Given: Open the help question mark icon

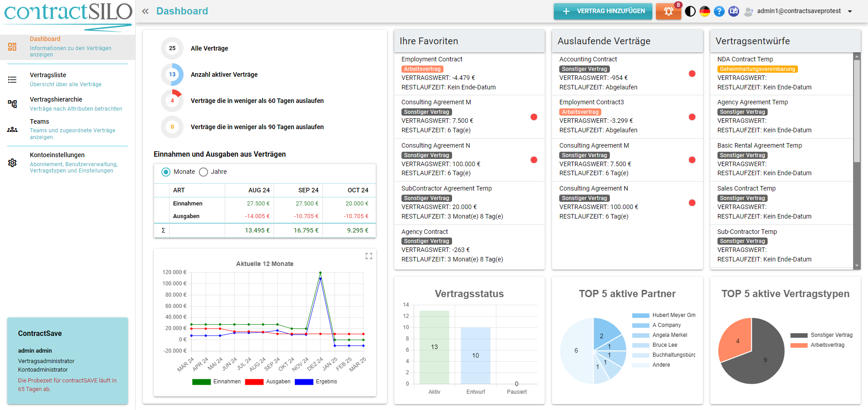Looking at the screenshot, I should (x=719, y=11).
